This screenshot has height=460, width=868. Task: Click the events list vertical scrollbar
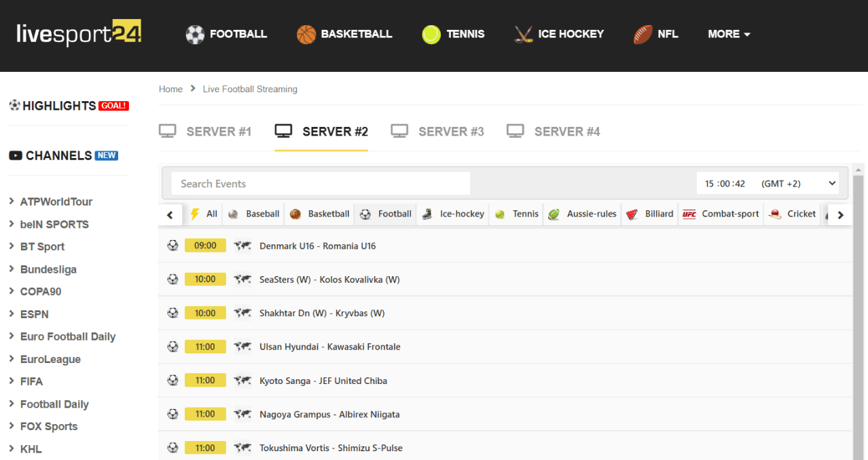pos(858,319)
